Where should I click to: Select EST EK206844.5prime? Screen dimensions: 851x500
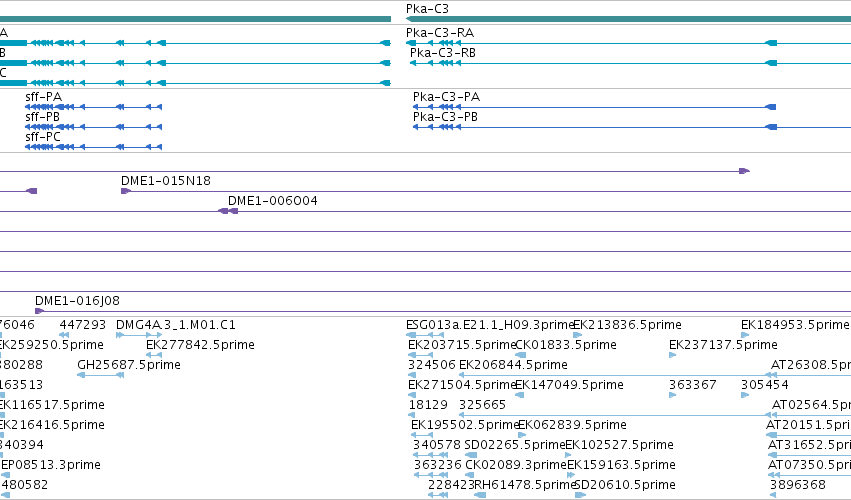(513, 365)
